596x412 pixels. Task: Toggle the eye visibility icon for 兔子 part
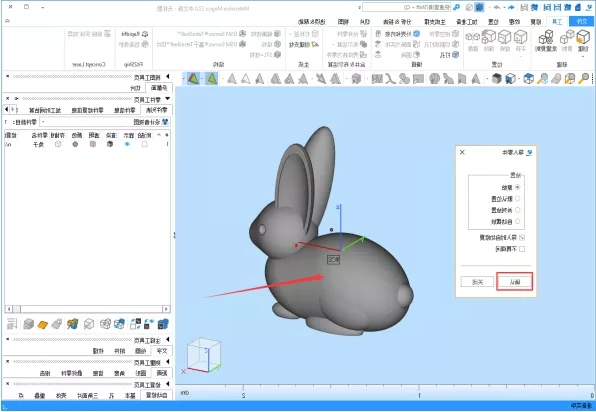(x=127, y=144)
